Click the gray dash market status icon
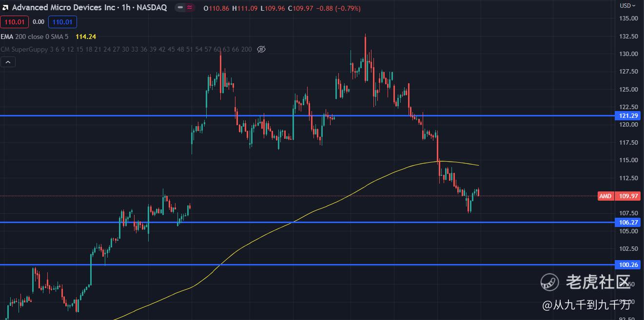Screen dimensions: 644x320 (x=181, y=8)
